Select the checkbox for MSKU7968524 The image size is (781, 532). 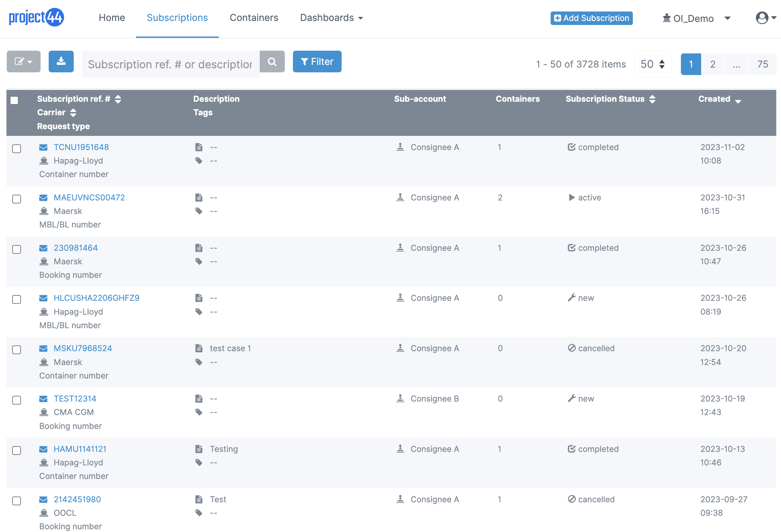click(x=17, y=350)
